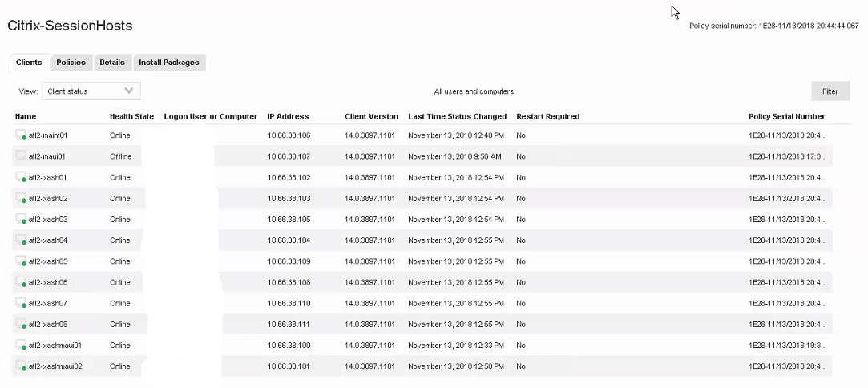
Task: Click IP address 10.66.38.107
Action: coord(289,156)
